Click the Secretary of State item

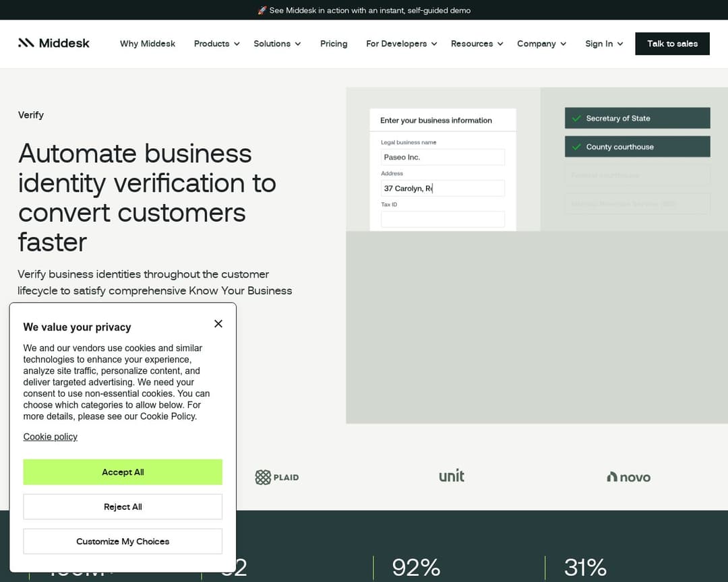pyautogui.click(x=638, y=119)
